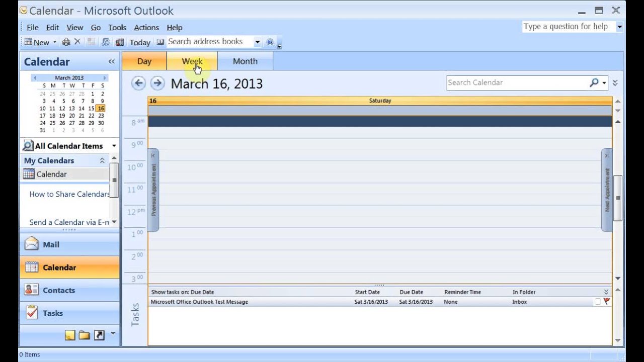Click the Type a question for help box
This screenshot has width=644, height=362.
[569, 27]
